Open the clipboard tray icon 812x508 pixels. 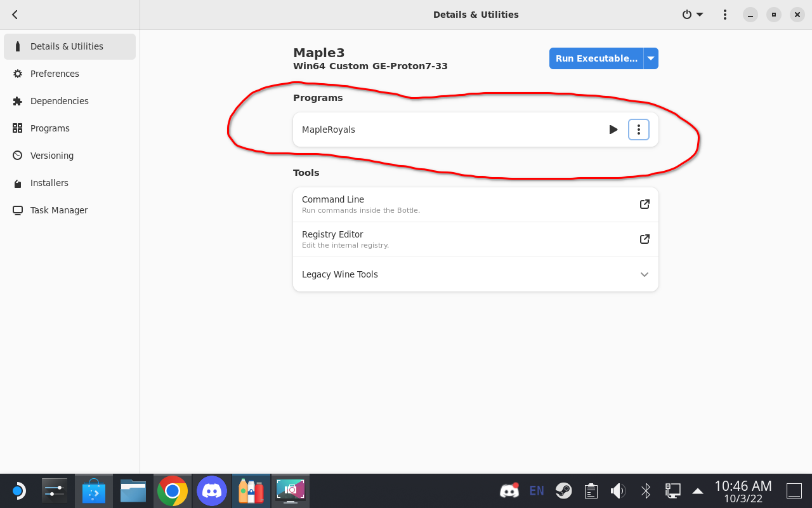coord(591,491)
